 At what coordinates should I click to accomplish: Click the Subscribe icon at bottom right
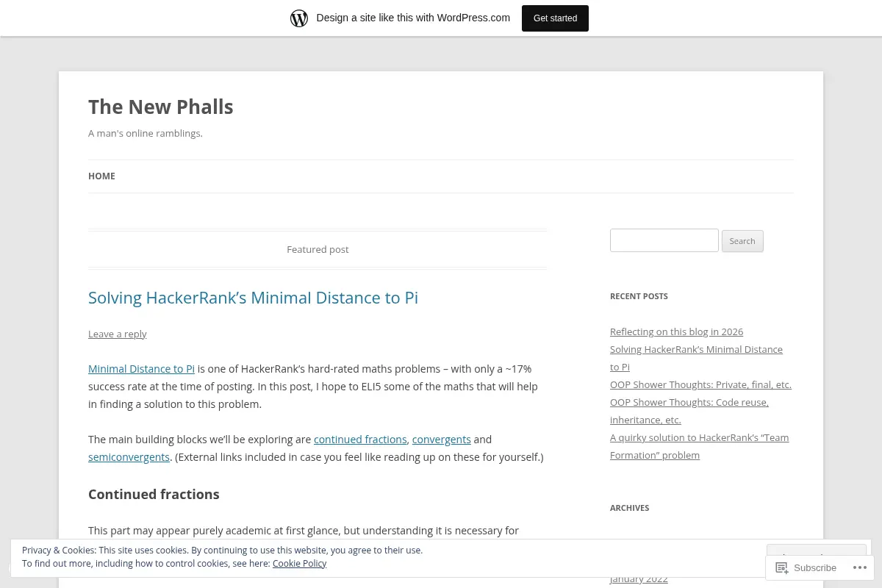pyautogui.click(x=782, y=567)
